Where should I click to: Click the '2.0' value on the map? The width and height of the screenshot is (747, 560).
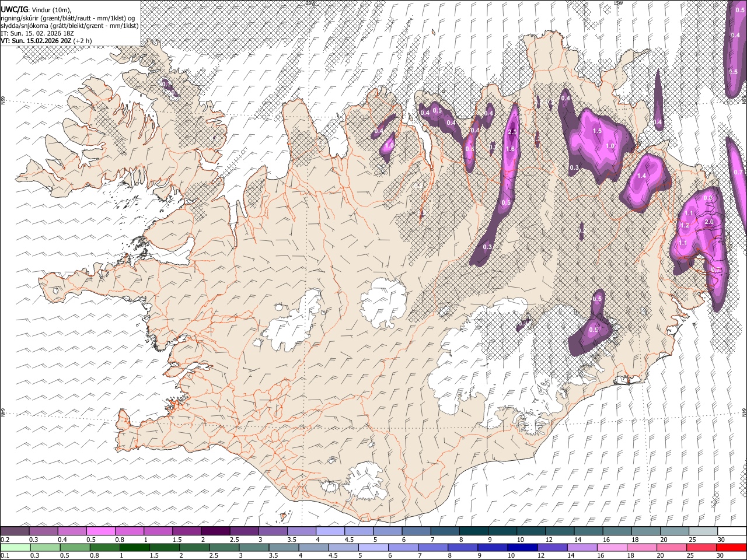tap(710, 222)
